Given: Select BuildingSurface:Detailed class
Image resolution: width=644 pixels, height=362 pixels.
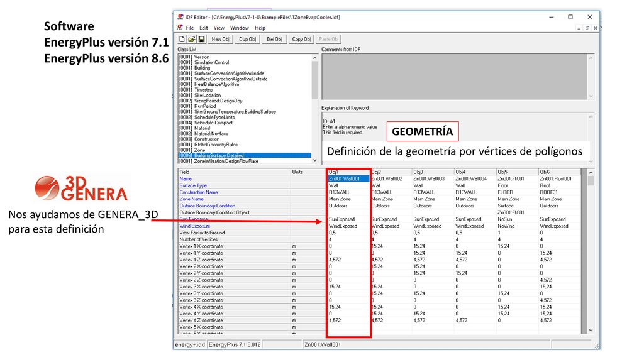Looking at the screenshot, I should (x=245, y=156).
